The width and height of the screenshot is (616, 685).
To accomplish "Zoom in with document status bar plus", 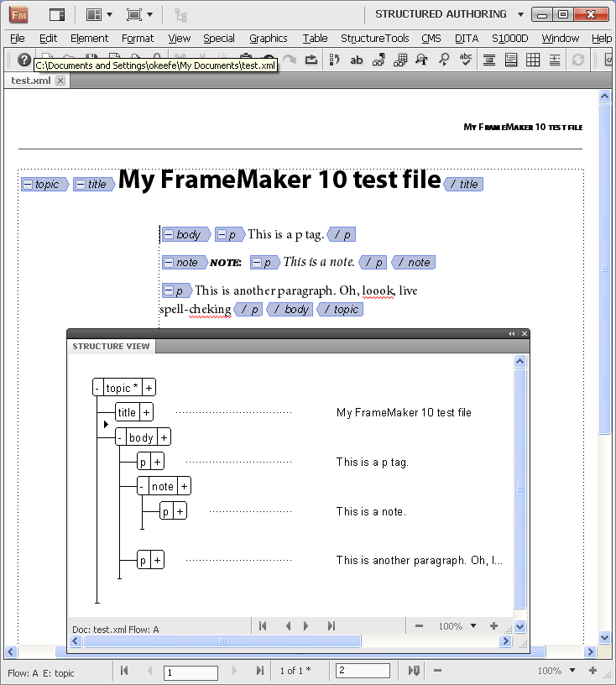I will (593, 671).
